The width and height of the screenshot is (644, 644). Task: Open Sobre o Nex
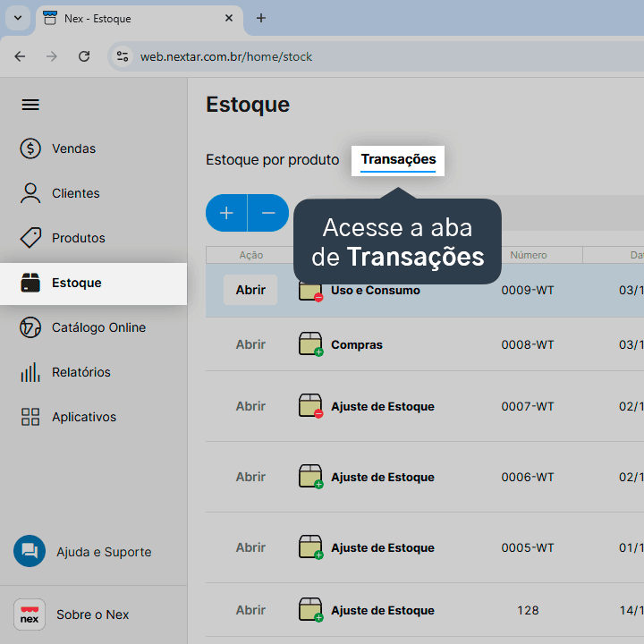tap(93, 614)
